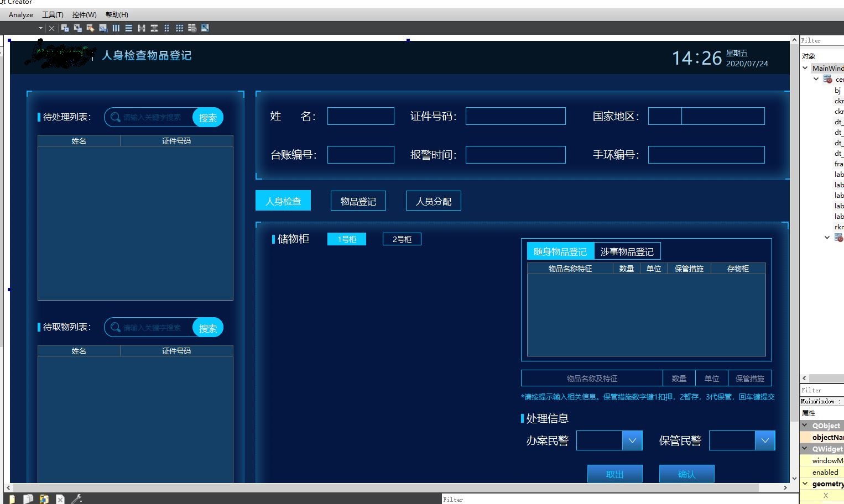This screenshot has height=504, width=844.
Task: Apply Lay Out Horizontally in Splitter icon
Action: point(142,28)
